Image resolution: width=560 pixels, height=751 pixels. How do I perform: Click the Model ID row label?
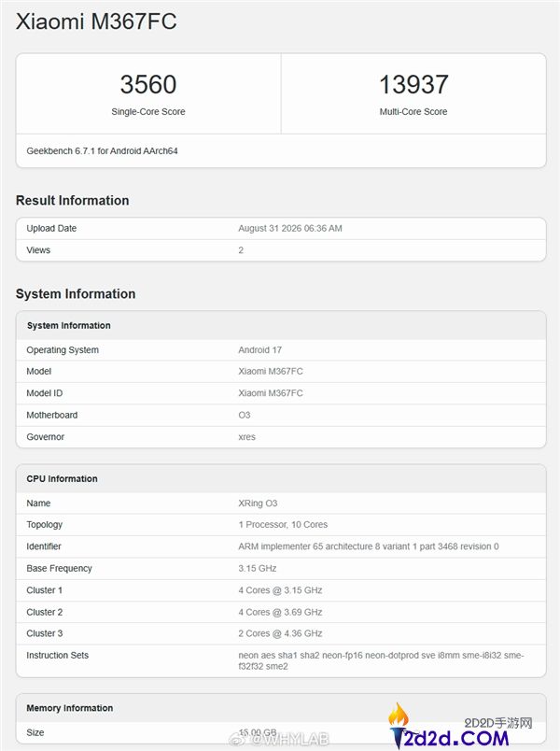[45, 393]
